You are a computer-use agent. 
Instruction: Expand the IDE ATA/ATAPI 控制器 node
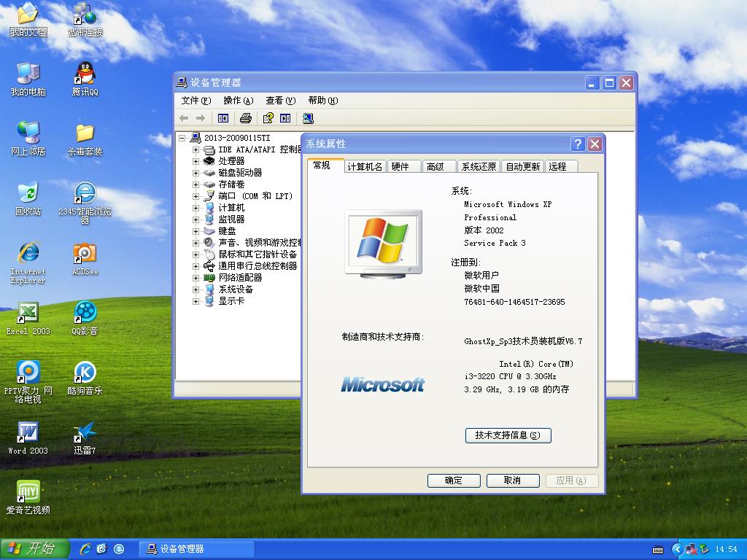[x=196, y=149]
